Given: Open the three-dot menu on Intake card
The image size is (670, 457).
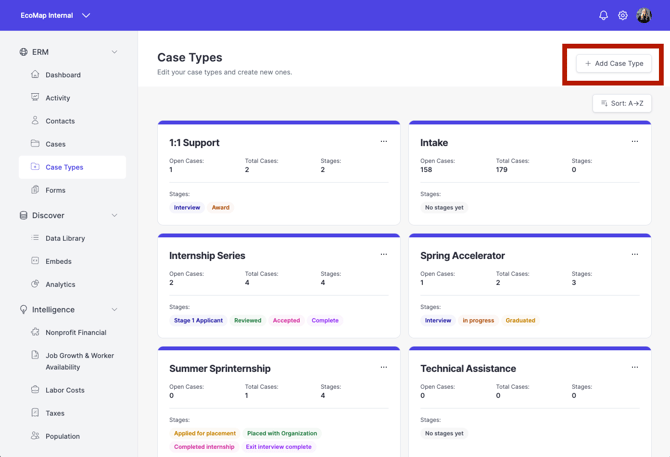Looking at the screenshot, I should pyautogui.click(x=635, y=141).
